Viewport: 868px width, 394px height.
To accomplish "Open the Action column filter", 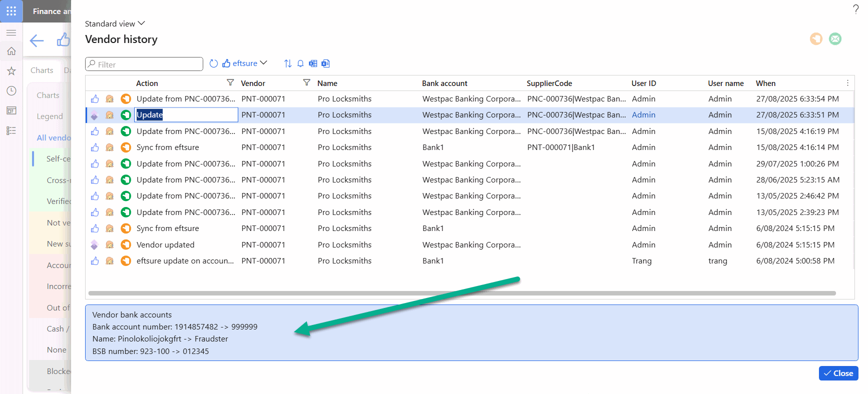I will (x=230, y=82).
